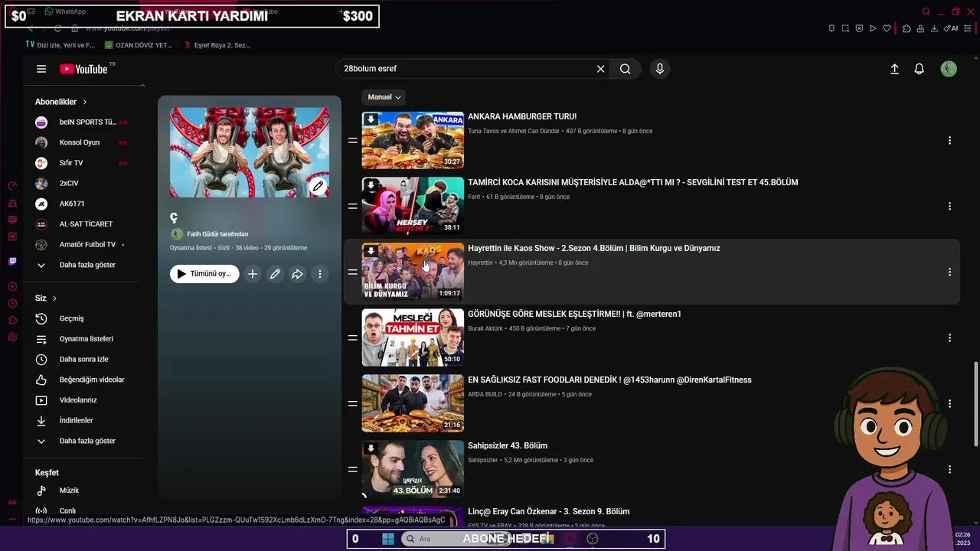Share the playlist with the arrow button
Image resolution: width=980 pixels, height=551 pixels.
(297, 274)
